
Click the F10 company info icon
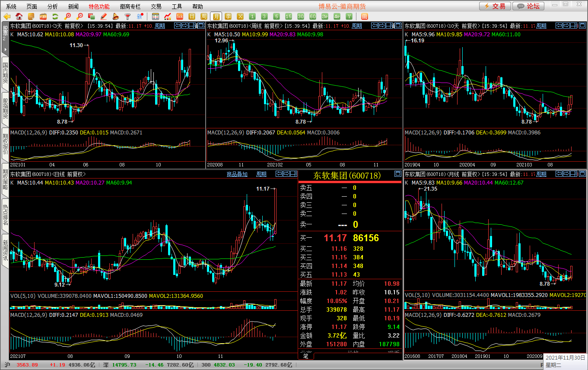(43, 16)
